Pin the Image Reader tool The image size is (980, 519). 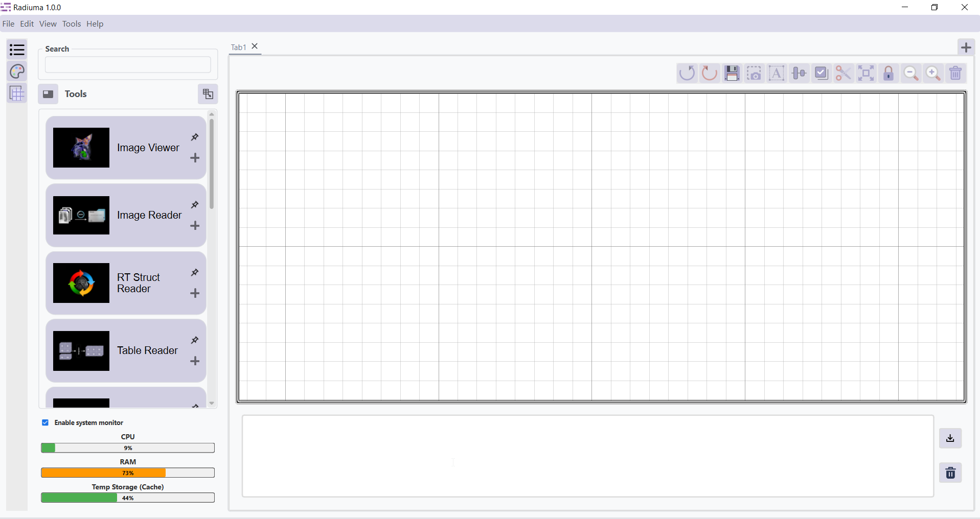coord(195,205)
